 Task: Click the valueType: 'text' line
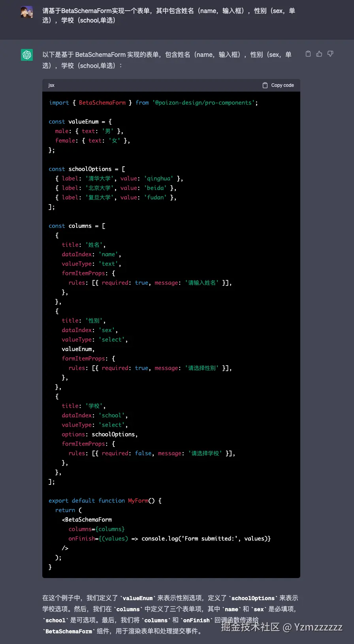91,264
